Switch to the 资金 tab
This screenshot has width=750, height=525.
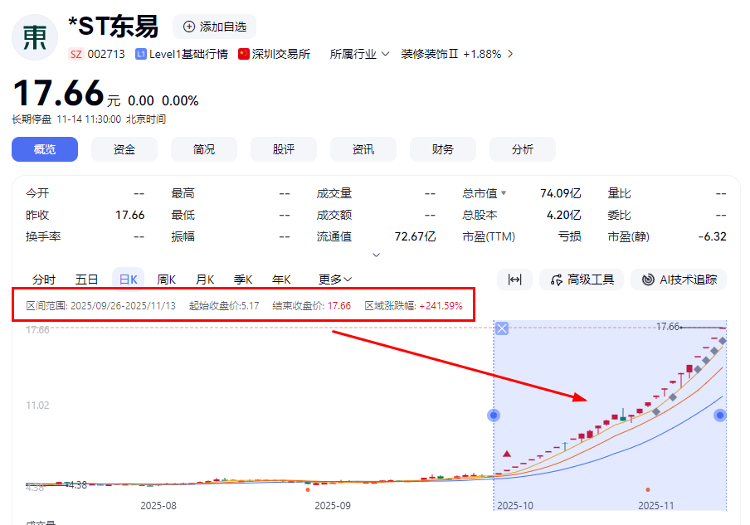(124, 149)
